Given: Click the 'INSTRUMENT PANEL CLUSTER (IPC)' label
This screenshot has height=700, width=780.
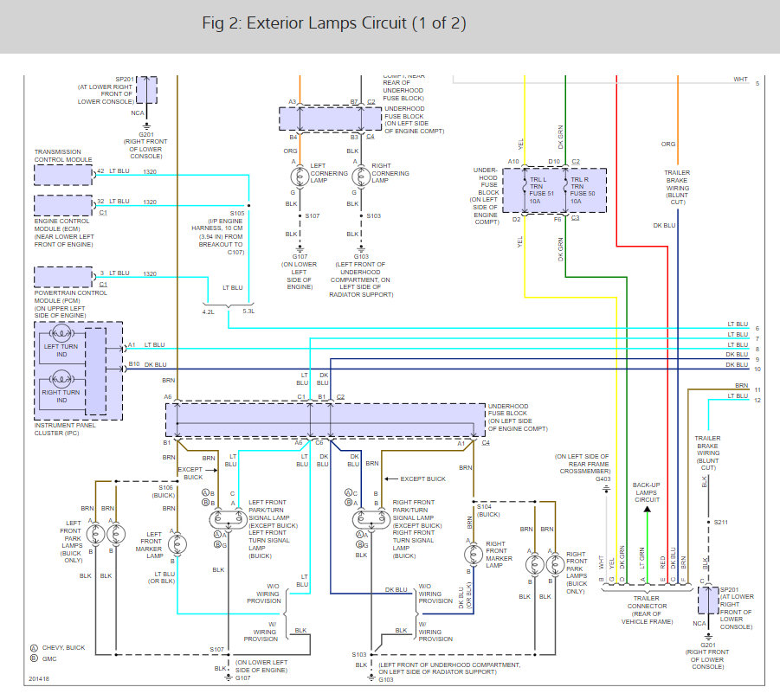Looking at the screenshot, I should point(65,429).
